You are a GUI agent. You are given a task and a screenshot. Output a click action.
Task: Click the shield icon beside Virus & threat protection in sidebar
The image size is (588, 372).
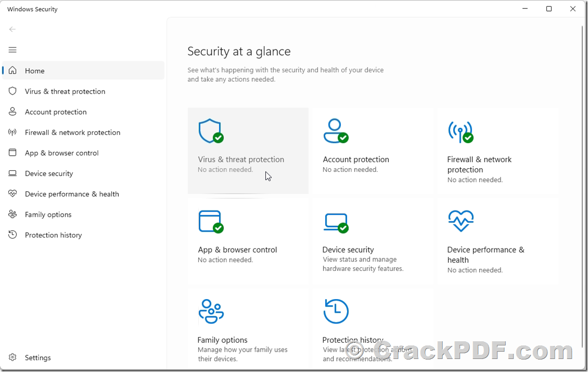tap(12, 91)
